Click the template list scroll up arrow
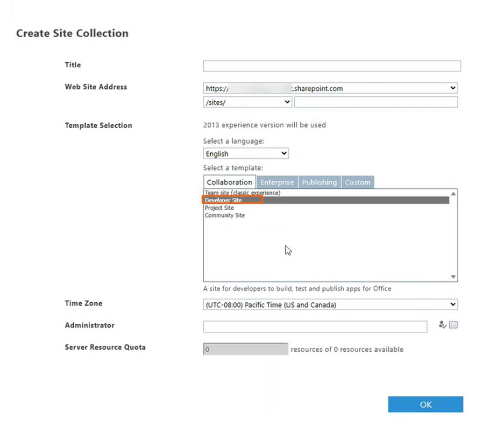 click(453, 194)
